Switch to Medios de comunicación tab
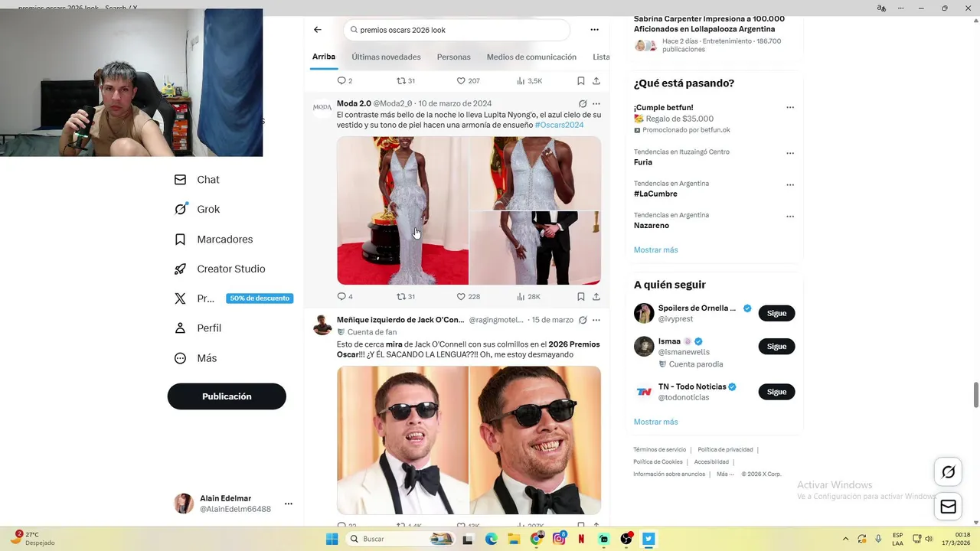 tap(531, 57)
